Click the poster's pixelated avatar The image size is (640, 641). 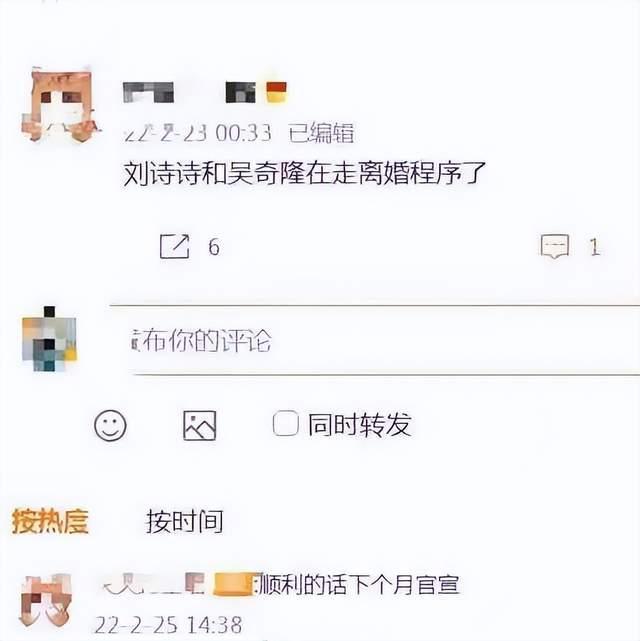(x=60, y=104)
